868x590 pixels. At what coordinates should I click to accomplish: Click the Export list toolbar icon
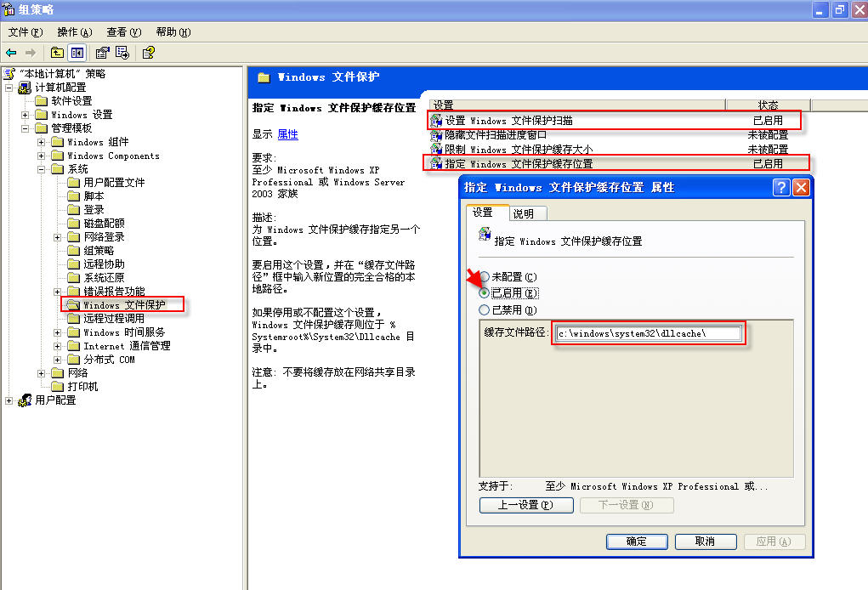[122, 53]
